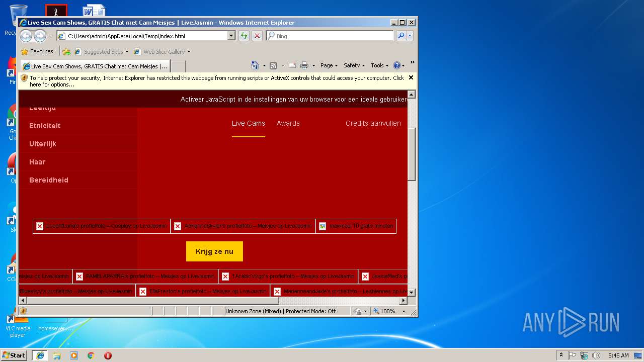Click the Read Mail envelope icon
This screenshot has height=362, width=644.
pos(292,65)
